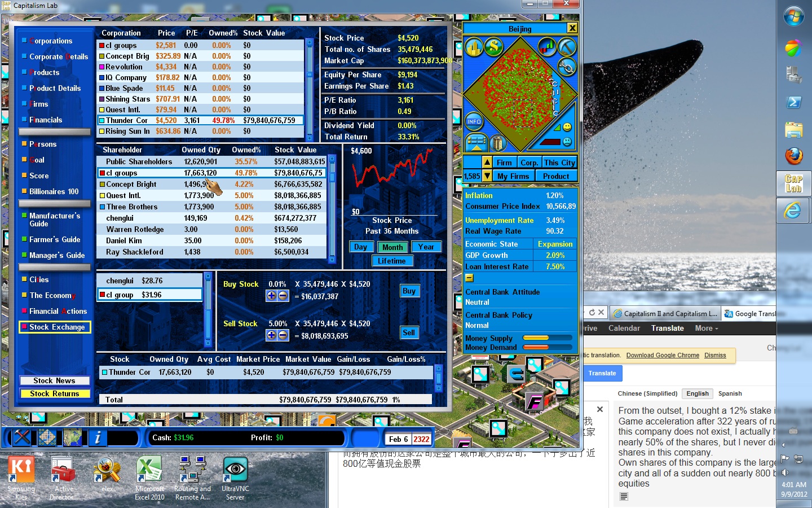812x508 pixels.
Task: Select the pickaxe icon on the Beijing minimap
Action: pos(567,47)
